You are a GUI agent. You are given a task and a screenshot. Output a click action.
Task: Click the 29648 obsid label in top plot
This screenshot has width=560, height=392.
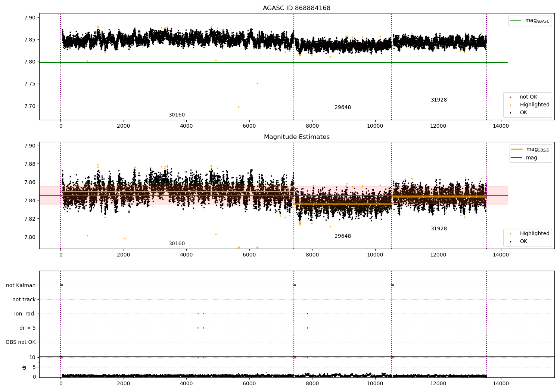[x=342, y=108]
